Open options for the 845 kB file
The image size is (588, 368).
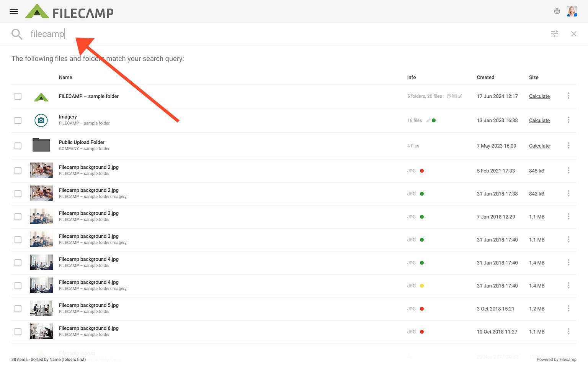point(568,170)
